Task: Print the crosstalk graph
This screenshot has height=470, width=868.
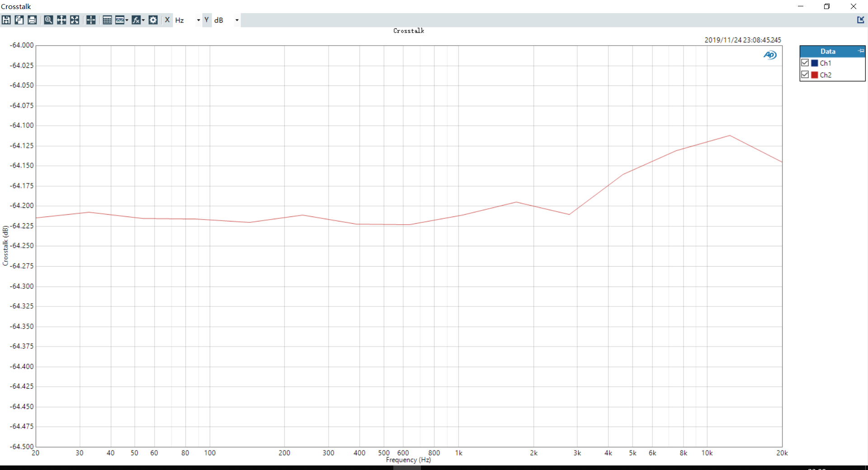Action: pos(32,20)
